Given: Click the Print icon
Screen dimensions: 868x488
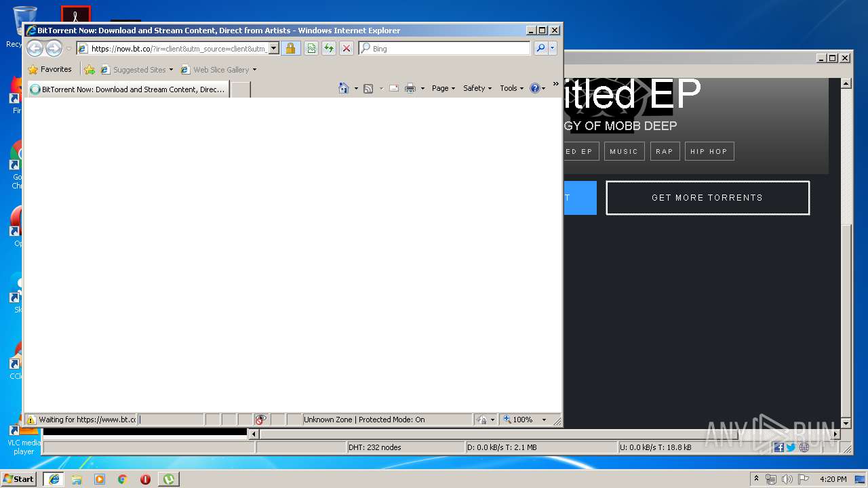Looking at the screenshot, I should [x=410, y=88].
